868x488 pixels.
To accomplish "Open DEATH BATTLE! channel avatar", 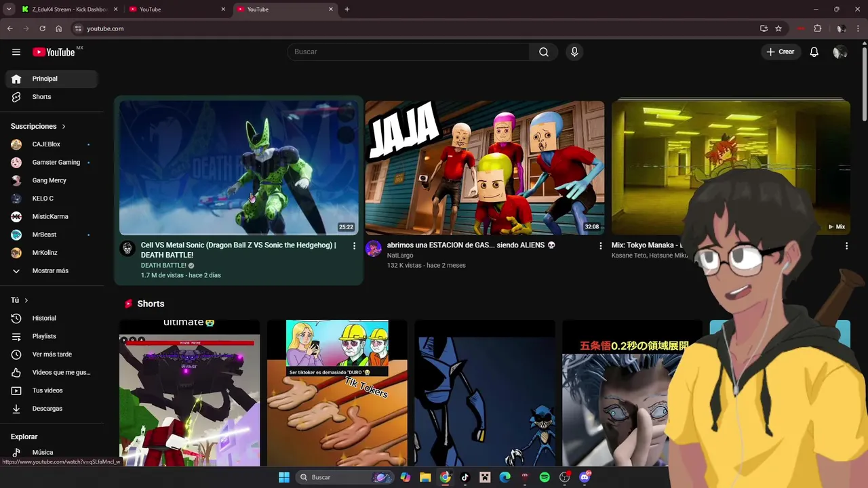I will [x=127, y=249].
